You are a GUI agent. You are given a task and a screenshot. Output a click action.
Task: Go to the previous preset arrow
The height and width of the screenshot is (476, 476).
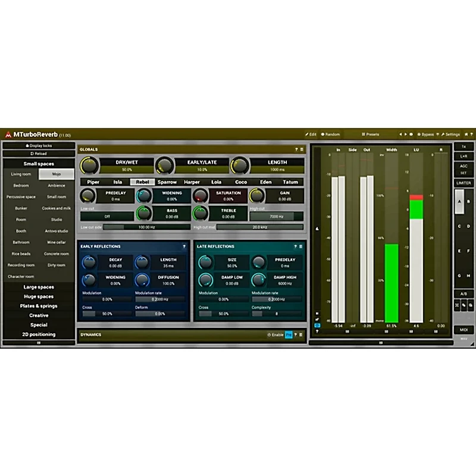click(400, 134)
